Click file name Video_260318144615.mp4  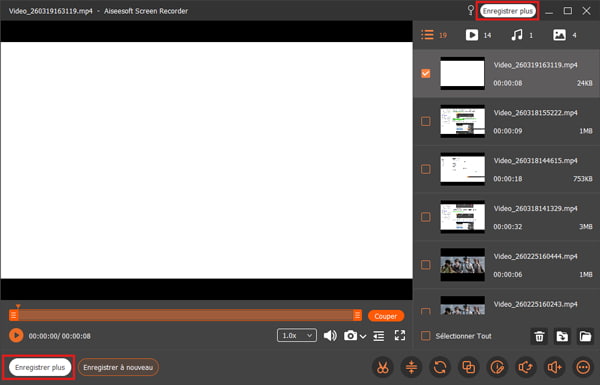click(535, 161)
